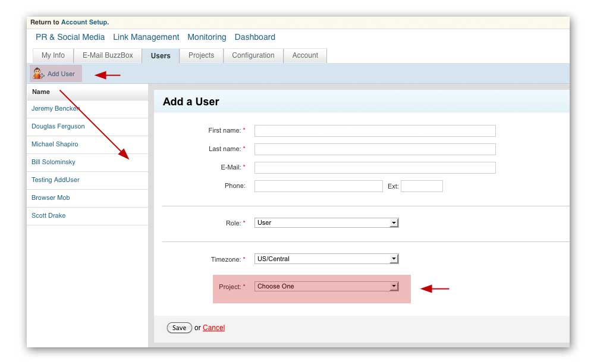Click the Save button
This screenshot has height=364, width=597.
180,328
